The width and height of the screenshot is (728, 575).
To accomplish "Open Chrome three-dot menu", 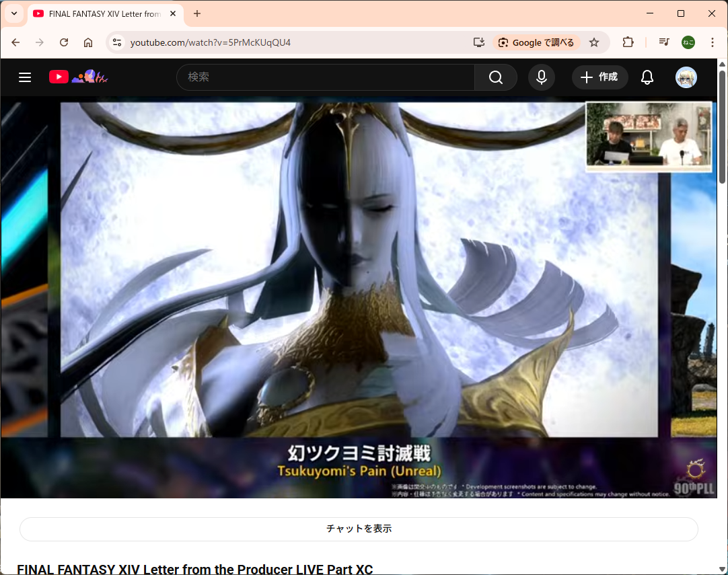I will pos(712,42).
